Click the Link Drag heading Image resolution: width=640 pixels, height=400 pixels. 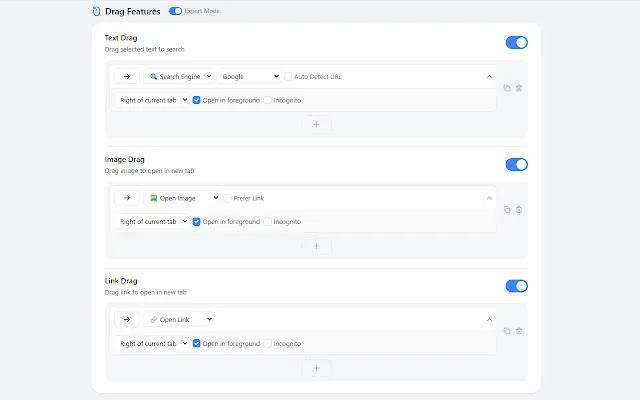coord(121,281)
